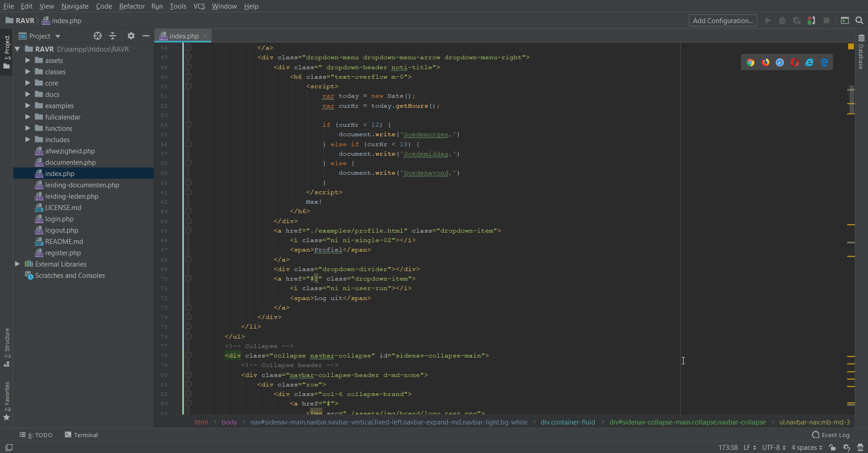Expand the assets folder
The width and height of the screenshot is (868, 453).
(28, 60)
